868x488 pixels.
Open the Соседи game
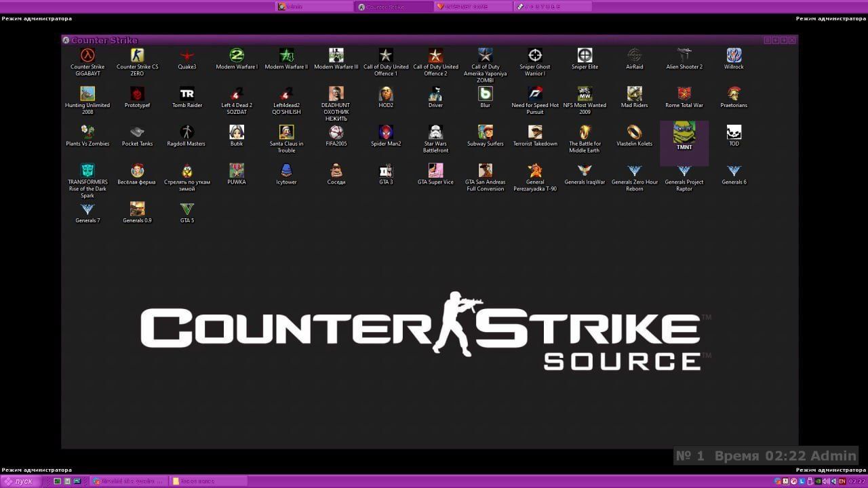tap(336, 170)
